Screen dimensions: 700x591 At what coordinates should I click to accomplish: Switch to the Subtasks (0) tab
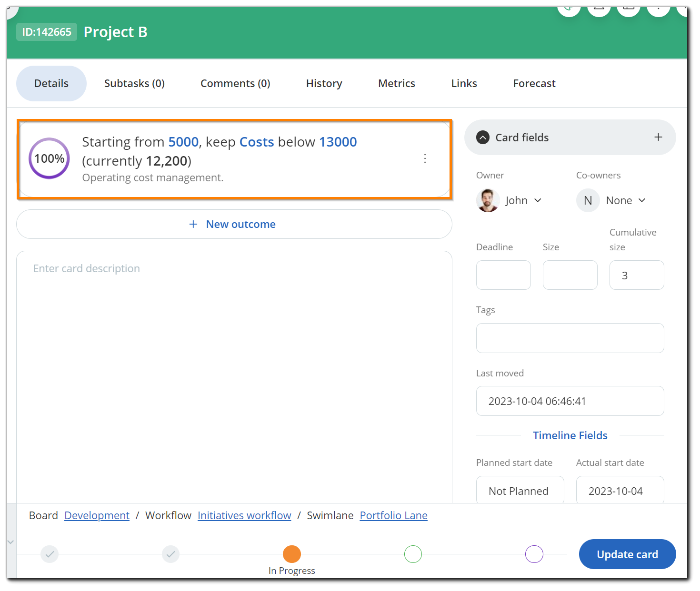coord(134,83)
